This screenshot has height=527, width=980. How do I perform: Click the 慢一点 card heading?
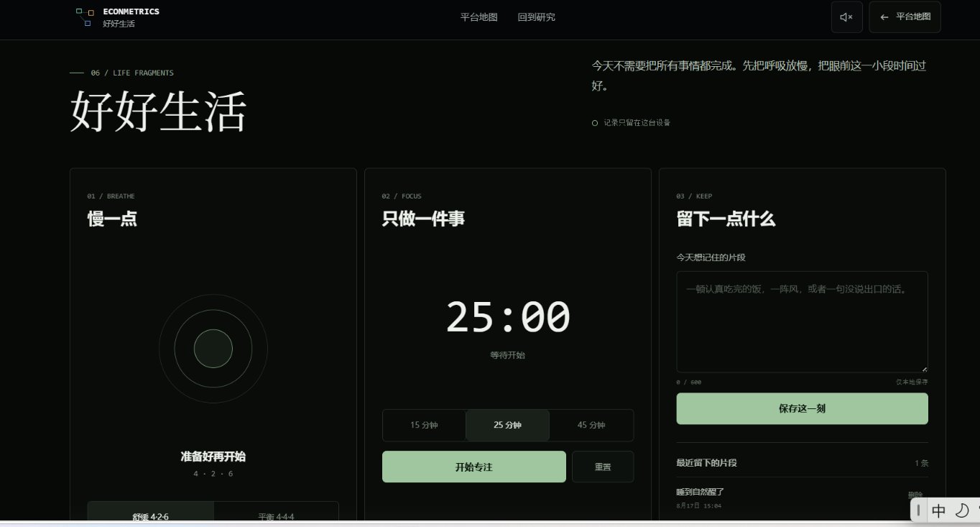click(112, 219)
